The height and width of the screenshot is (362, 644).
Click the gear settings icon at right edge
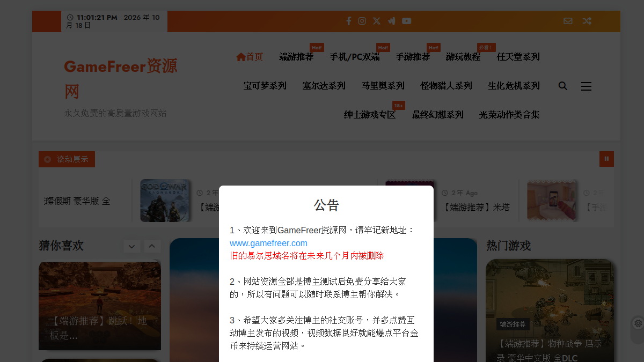click(x=638, y=323)
